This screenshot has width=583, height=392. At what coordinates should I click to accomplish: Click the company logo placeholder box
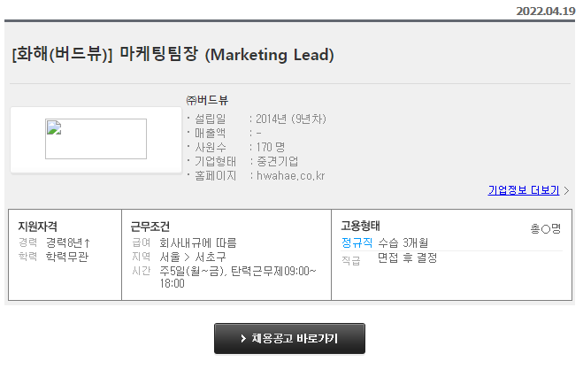[x=96, y=139]
